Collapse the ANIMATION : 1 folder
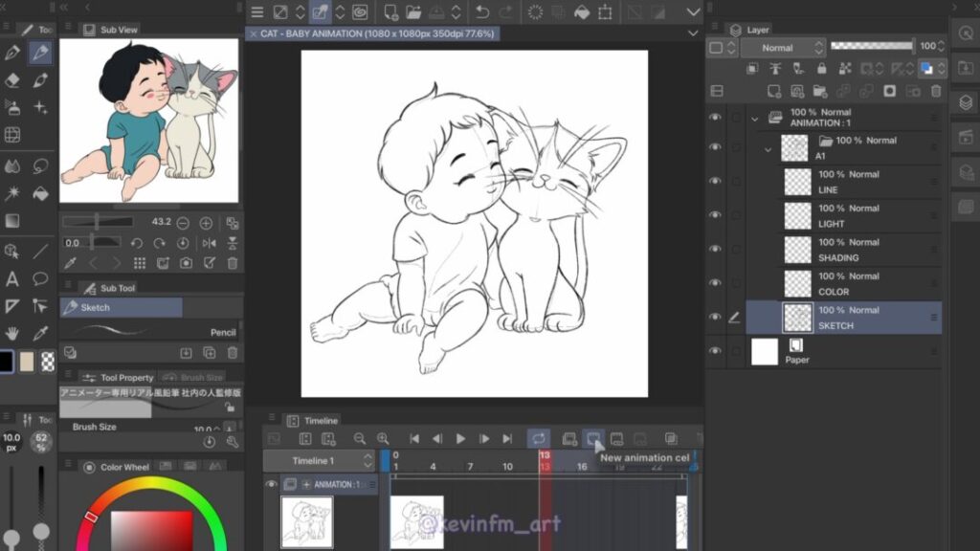The height and width of the screenshot is (551, 980). 754,119
